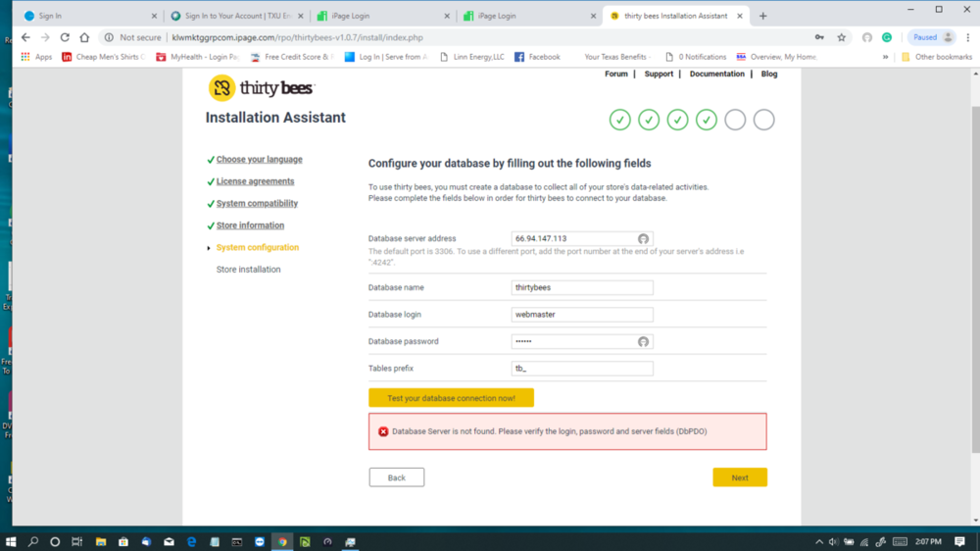The image size is (980, 551).
Task: Click the thirty bees logo
Action: point(261,88)
